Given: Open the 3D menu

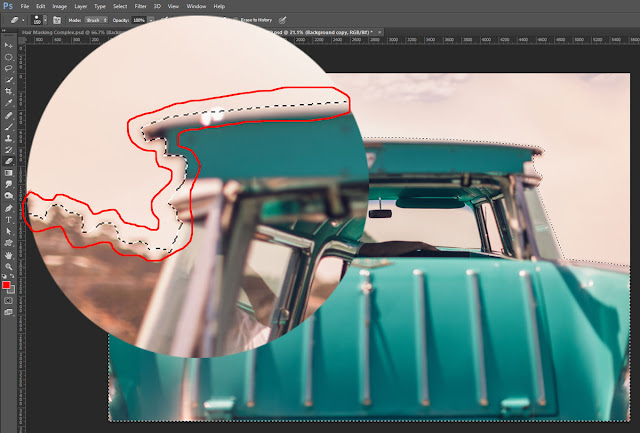Looking at the screenshot, I should (x=157, y=7).
